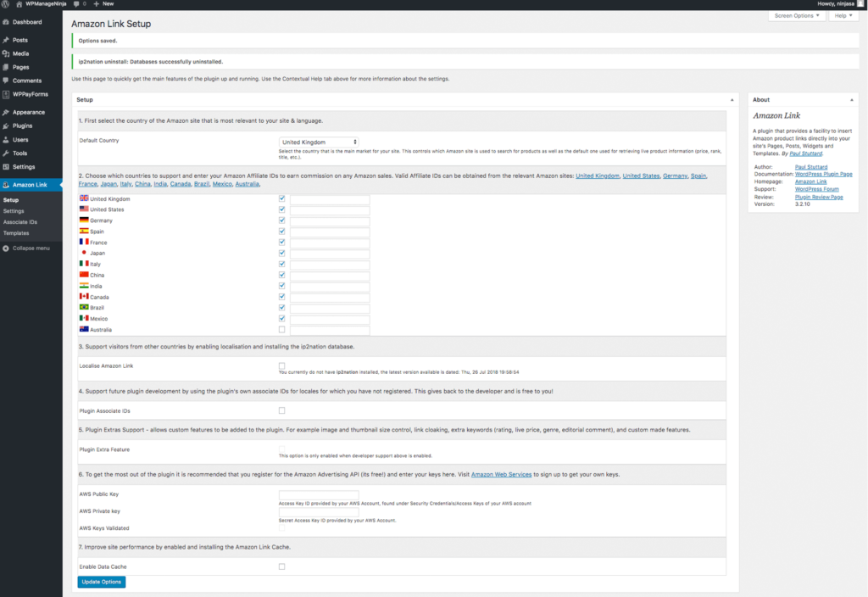Screen dimensions: 868x597
Task: Enable the Data Cache checkbox
Action: 281,566
